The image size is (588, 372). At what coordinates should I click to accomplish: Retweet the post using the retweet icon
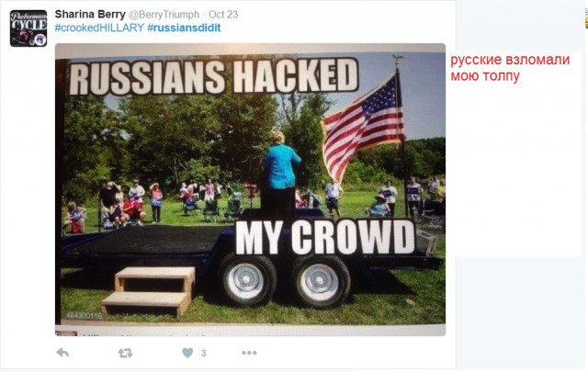pyautogui.click(x=125, y=353)
